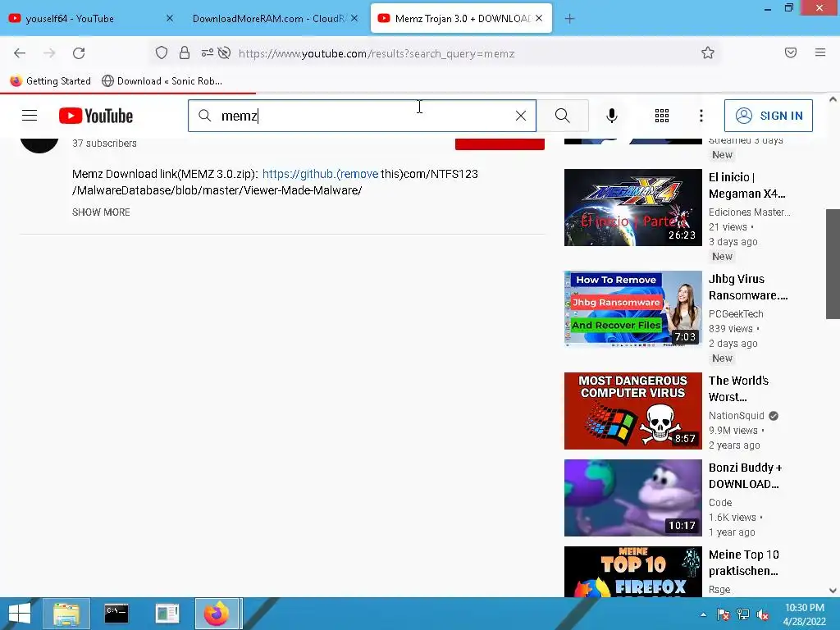Click the red subscribe button
Image resolution: width=840 pixels, height=630 pixels.
pyautogui.click(x=500, y=144)
